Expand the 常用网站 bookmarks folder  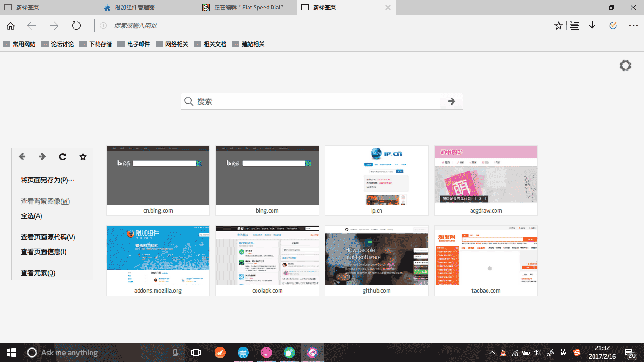[19, 44]
